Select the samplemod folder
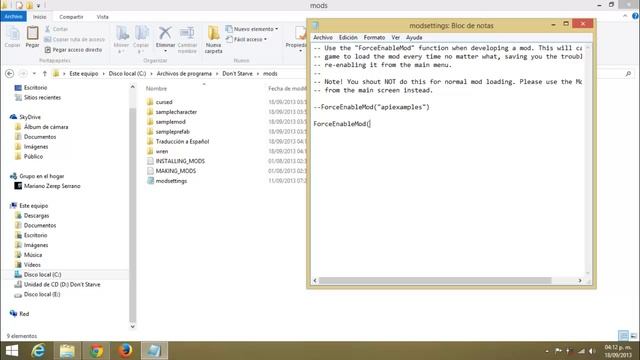640x360 pixels. coord(170,122)
